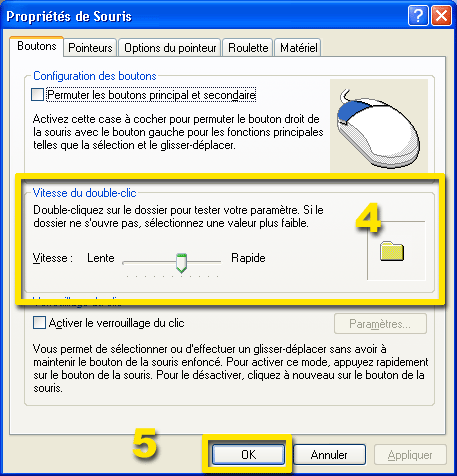Click the Appliquer button

coord(410,454)
